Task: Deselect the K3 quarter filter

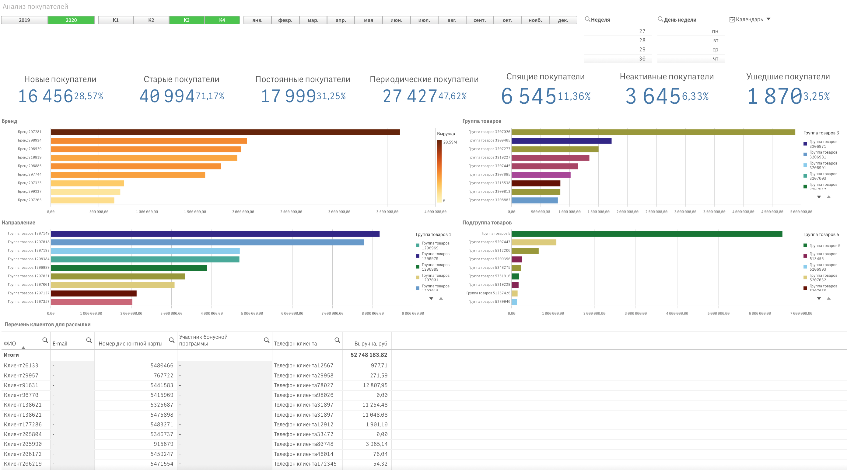Action: [x=186, y=20]
